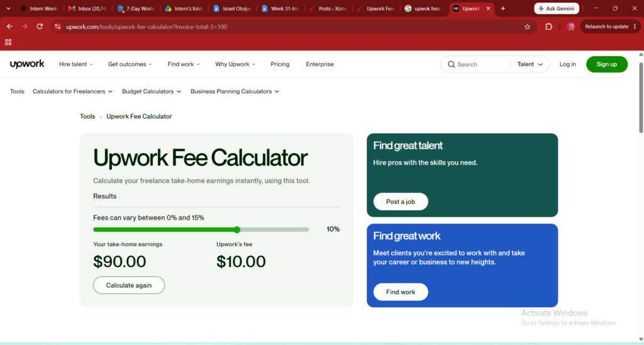Switch to the Gmail Inbox tab
644x345 pixels.
pos(88,8)
